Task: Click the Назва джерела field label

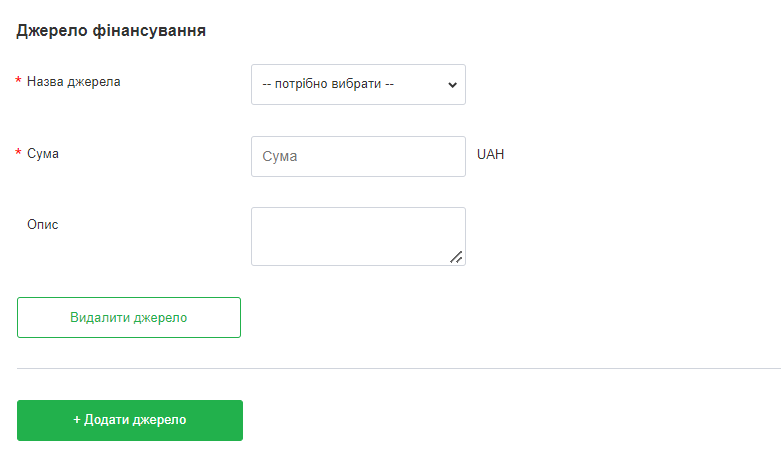Action: click(73, 82)
